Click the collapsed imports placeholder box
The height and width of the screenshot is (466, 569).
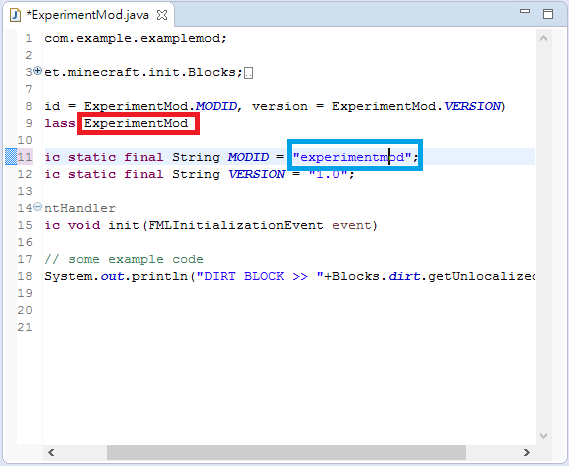pyautogui.click(x=249, y=73)
